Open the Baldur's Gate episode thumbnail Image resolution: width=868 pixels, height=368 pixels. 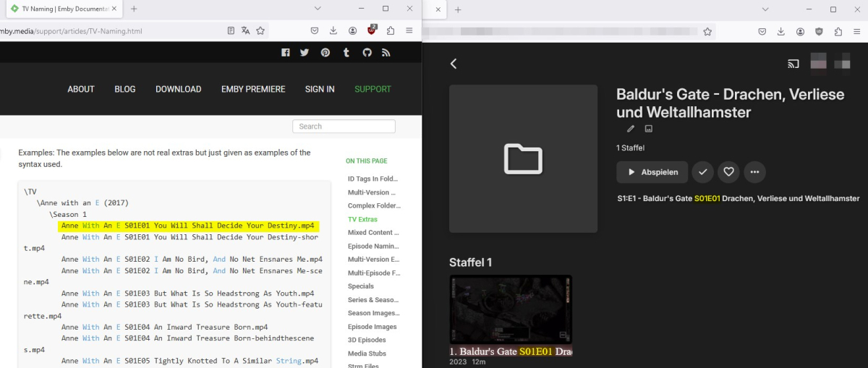coord(511,309)
